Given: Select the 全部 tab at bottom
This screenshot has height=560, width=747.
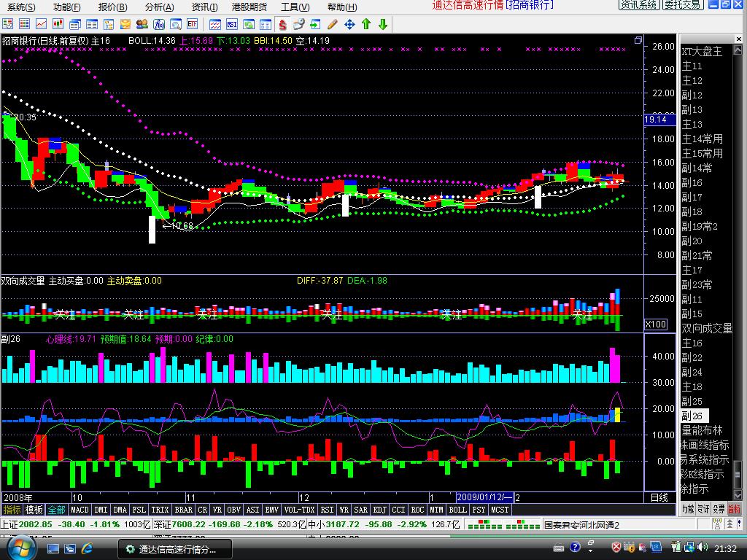Looking at the screenshot, I should click(56, 510).
